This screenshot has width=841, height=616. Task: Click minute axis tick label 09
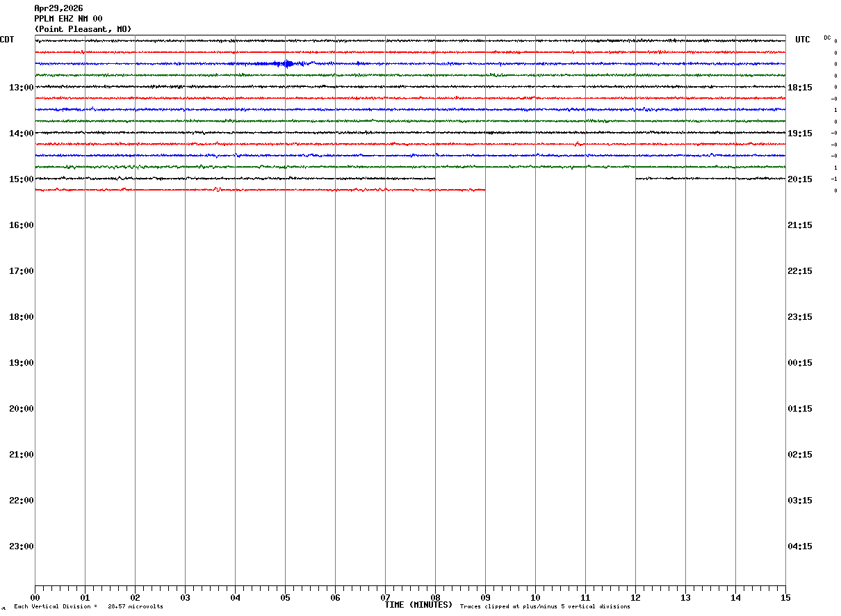click(x=485, y=597)
